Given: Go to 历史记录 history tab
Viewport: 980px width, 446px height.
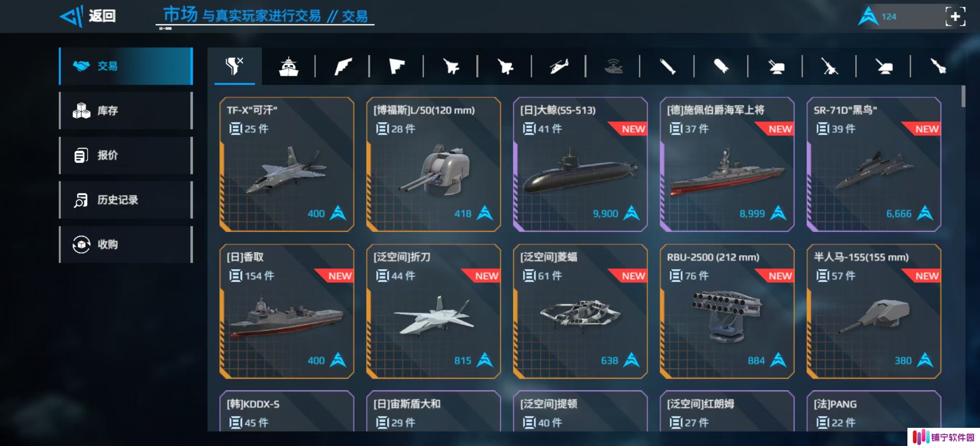Looking at the screenshot, I should [x=126, y=200].
